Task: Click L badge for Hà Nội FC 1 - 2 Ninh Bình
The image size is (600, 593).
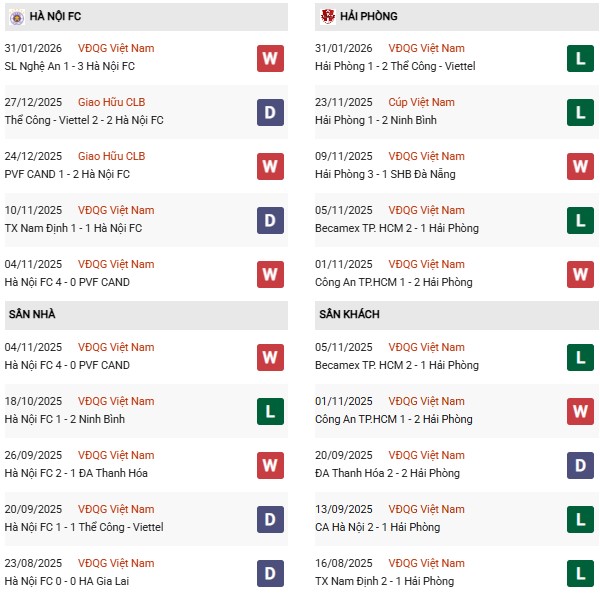Action: point(269,411)
